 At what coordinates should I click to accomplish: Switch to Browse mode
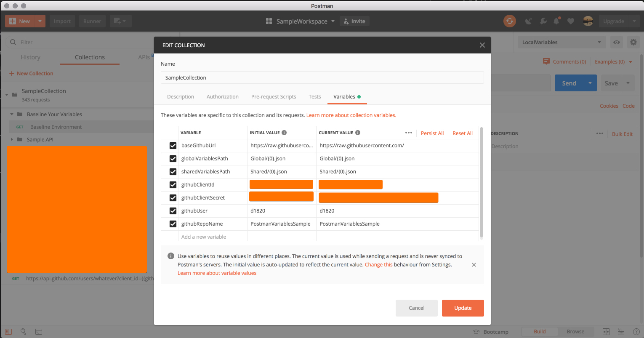(x=575, y=332)
